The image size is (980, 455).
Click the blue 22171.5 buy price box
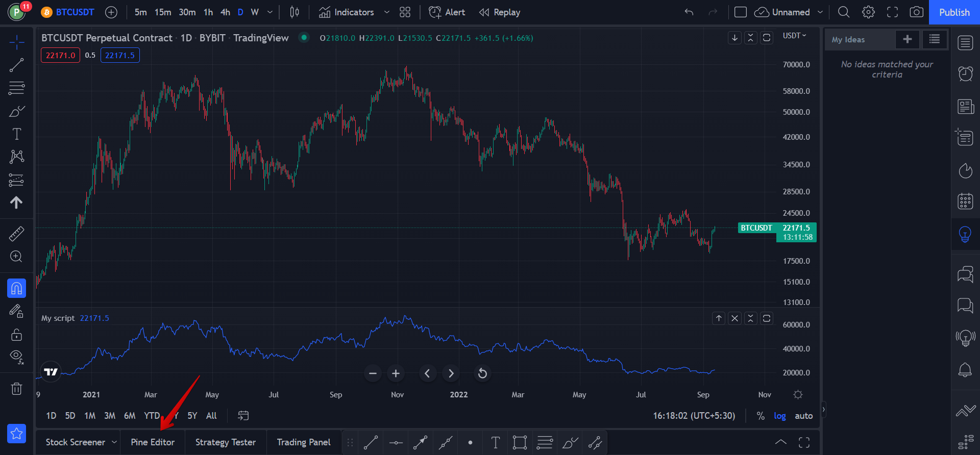pos(120,55)
